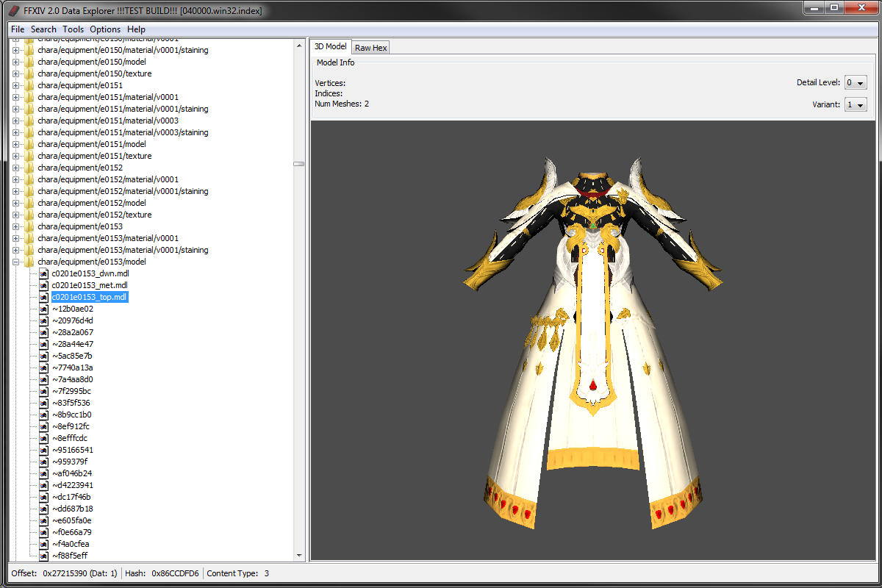This screenshot has width=882, height=588.
Task: Select the file named ~f88f5eff
Action: click(69, 556)
